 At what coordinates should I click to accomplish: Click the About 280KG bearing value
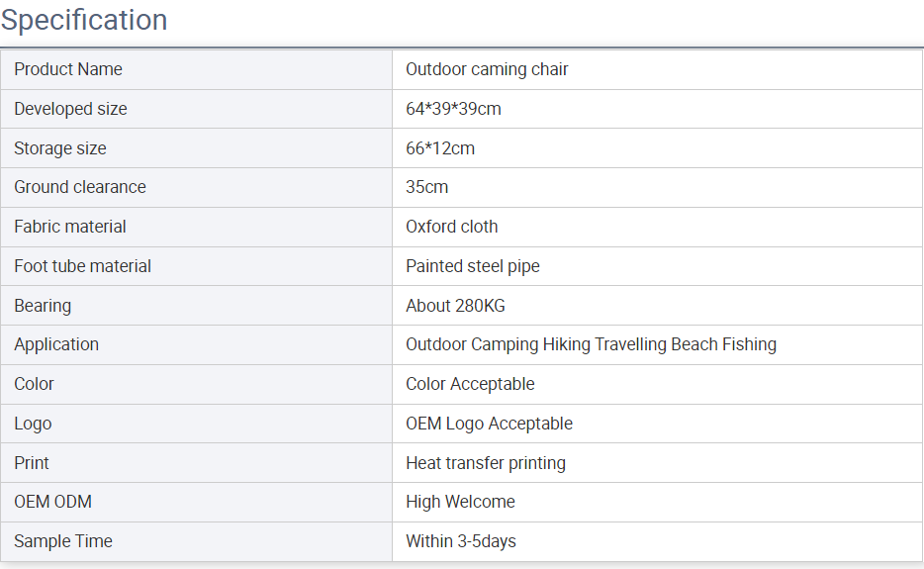(x=455, y=306)
